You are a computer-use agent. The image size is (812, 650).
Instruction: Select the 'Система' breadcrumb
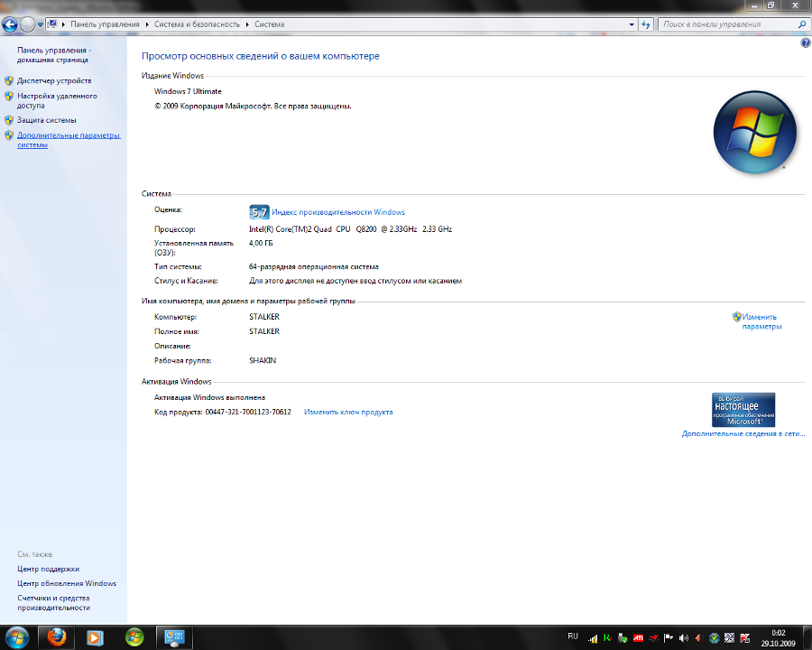269,24
